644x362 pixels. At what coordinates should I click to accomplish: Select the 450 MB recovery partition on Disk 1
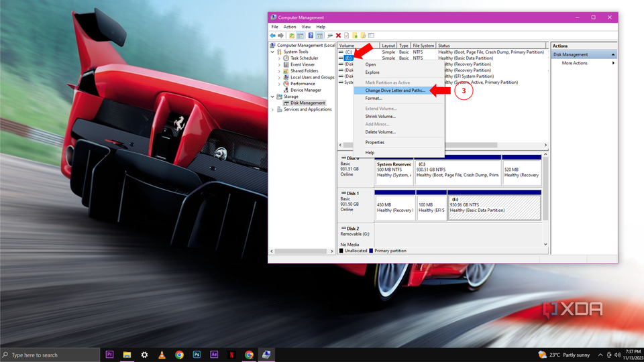394,205
